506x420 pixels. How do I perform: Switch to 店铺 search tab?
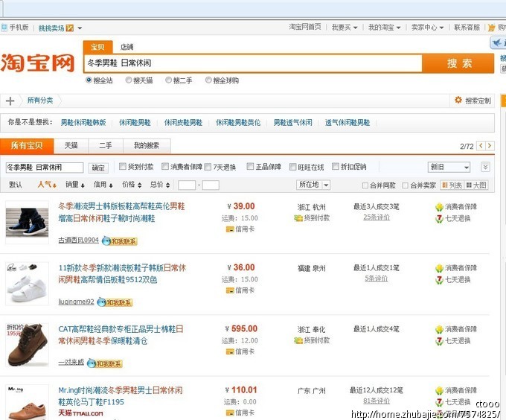(x=126, y=47)
